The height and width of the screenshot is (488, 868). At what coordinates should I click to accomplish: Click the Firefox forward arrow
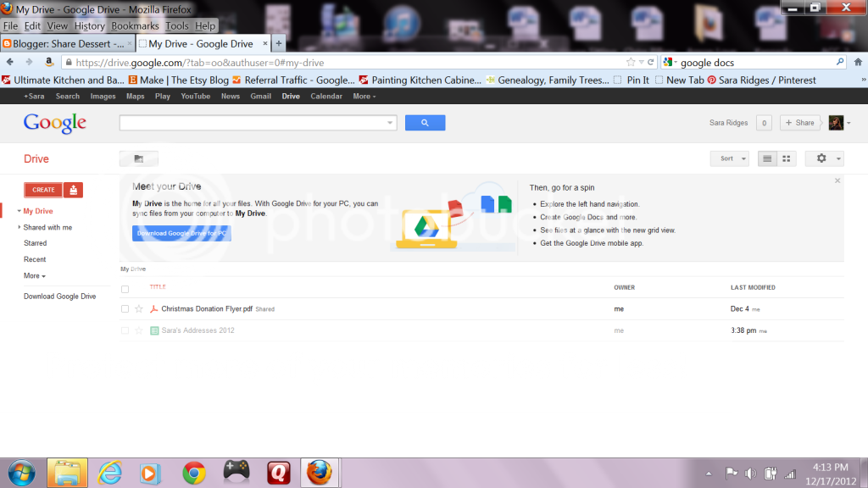pyautogui.click(x=29, y=62)
